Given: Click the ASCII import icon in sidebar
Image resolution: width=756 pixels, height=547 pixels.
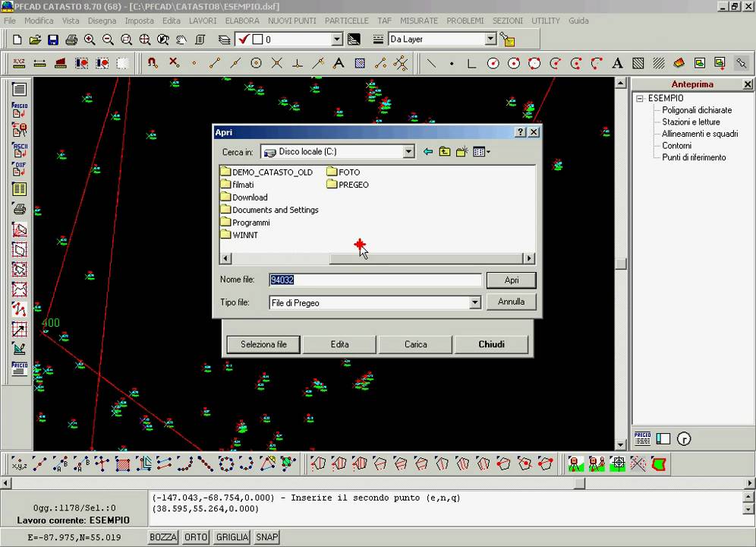Looking at the screenshot, I should coord(19,150).
